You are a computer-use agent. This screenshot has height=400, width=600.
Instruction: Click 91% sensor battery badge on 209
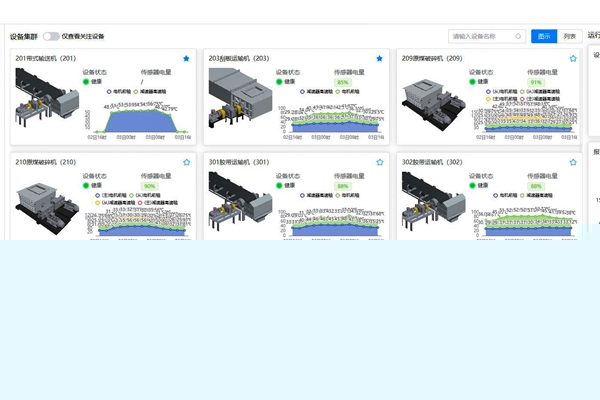[536, 82]
